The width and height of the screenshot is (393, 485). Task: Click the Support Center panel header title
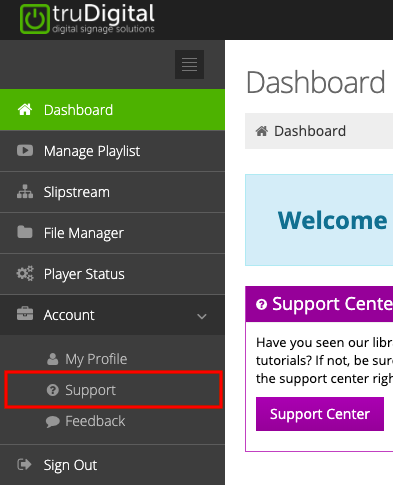coord(332,304)
